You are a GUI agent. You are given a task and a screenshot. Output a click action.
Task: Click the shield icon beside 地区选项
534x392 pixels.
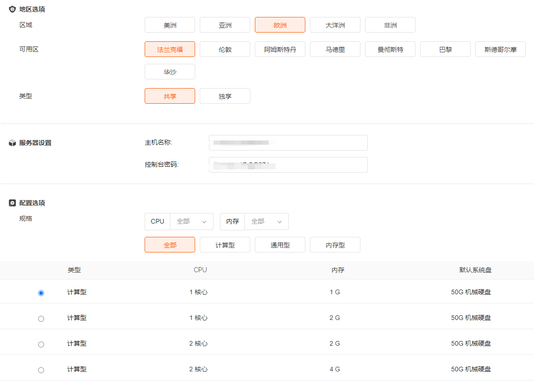(12, 9)
